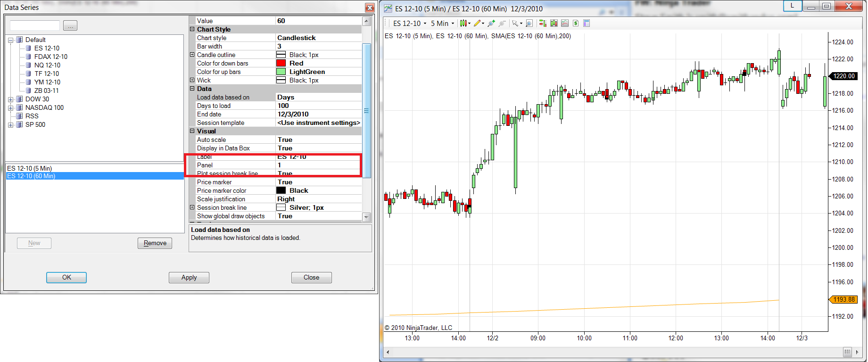
Task: Click the SP 500 list icon
Action: pos(19,124)
